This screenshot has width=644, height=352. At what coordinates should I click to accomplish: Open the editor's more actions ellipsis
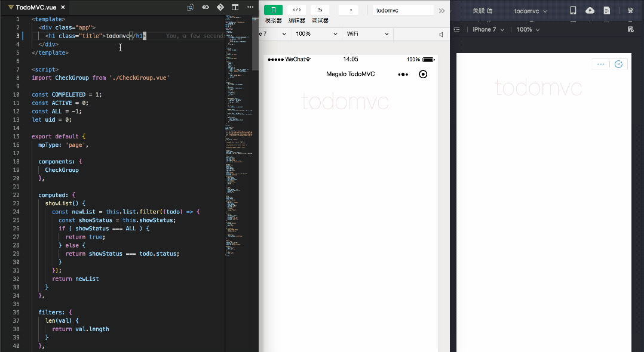[x=250, y=7]
